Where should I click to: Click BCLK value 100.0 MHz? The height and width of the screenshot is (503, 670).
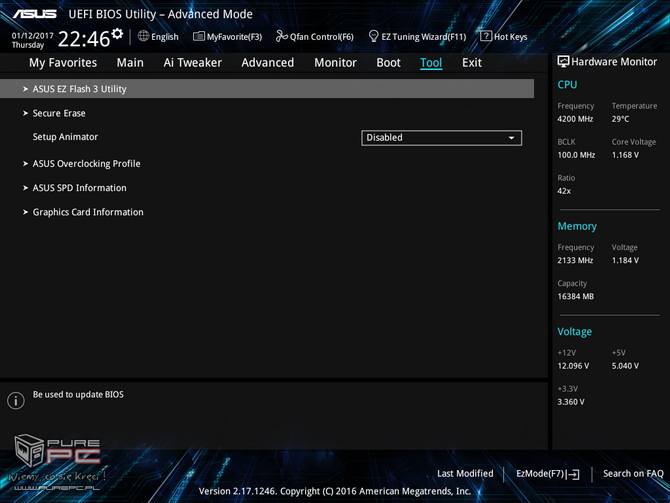tap(576, 155)
